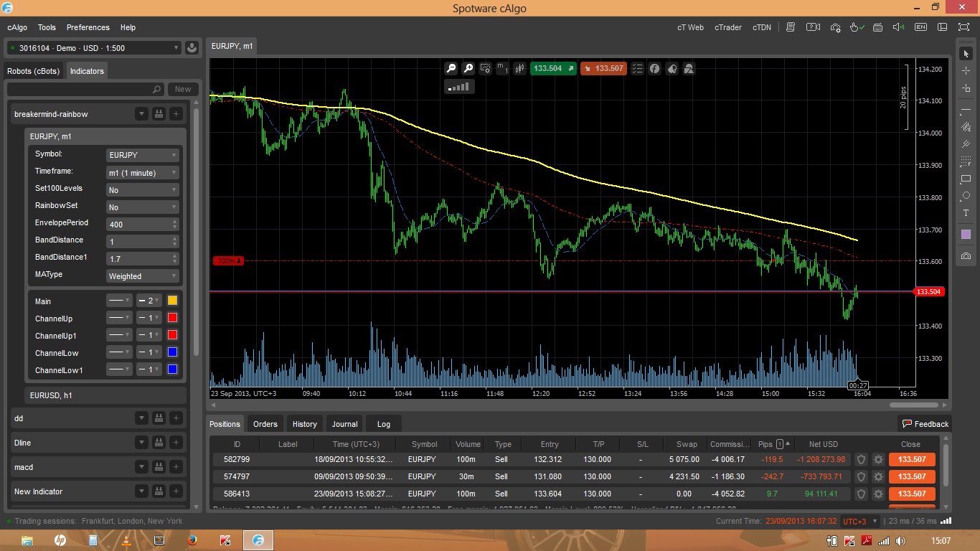Select the rectangle drawing tool
Viewport: 980px width, 551px height.
[966, 179]
